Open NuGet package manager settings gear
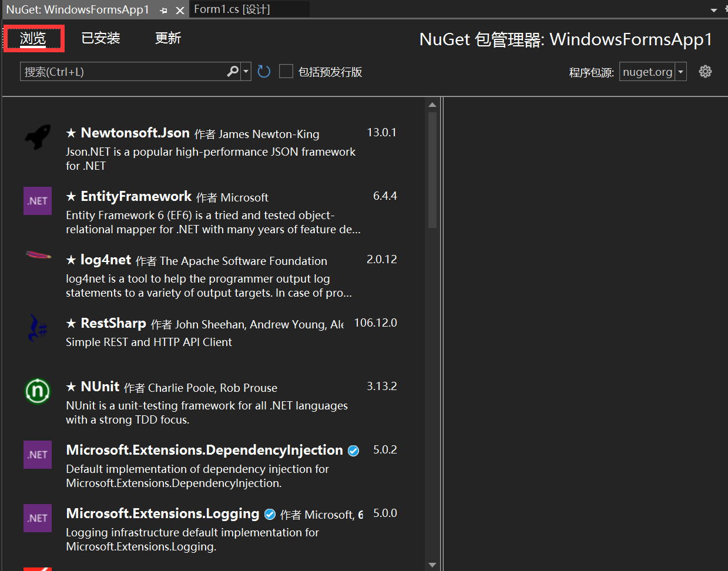728x571 pixels. [705, 71]
